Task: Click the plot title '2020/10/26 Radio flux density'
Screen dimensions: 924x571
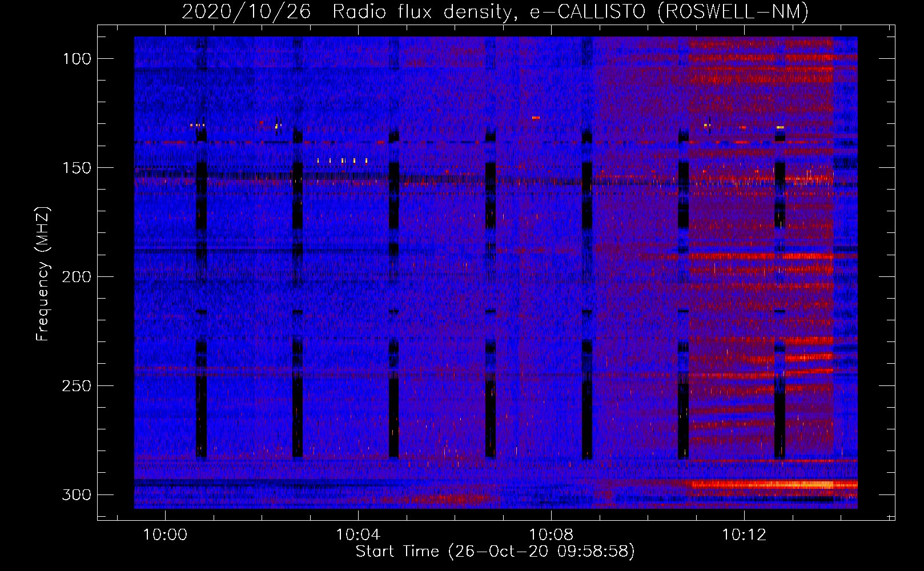Action: [350, 11]
